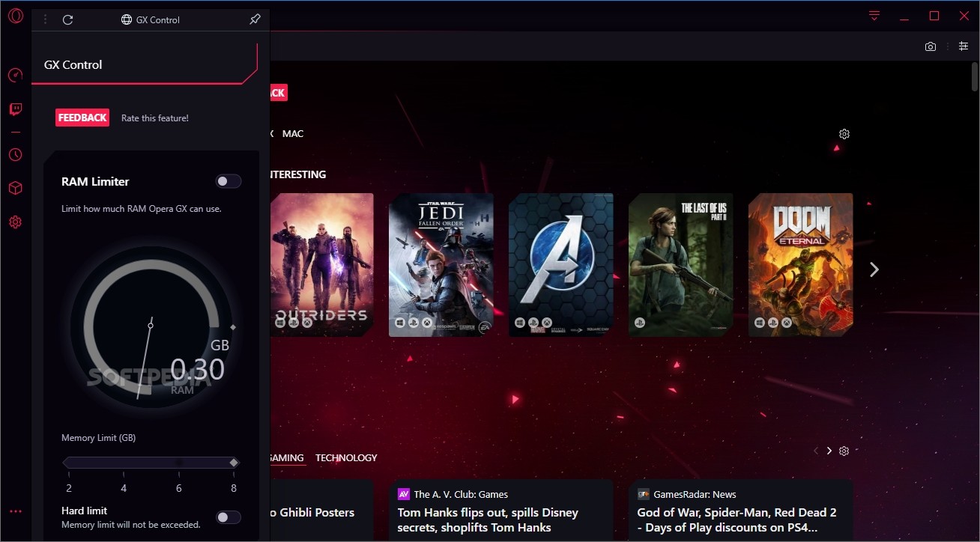This screenshot has height=542, width=980.
Task: Switch to the TECHNOLOGY news tab
Action: 346,457
